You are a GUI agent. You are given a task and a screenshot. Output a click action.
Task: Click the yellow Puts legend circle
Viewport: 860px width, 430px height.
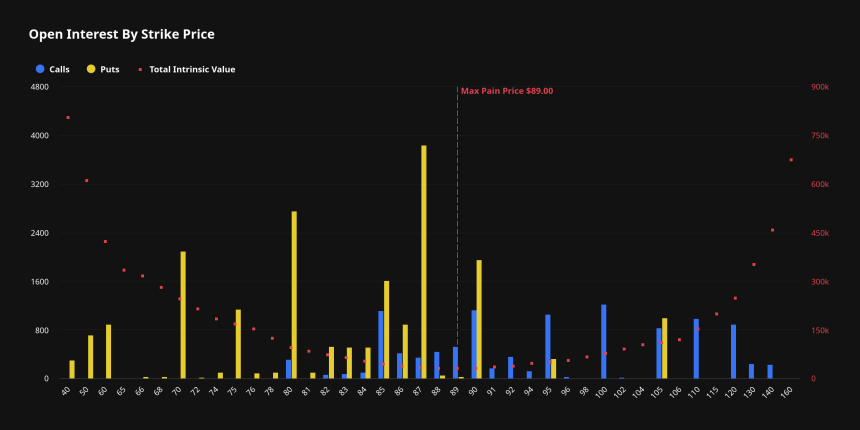(x=92, y=70)
